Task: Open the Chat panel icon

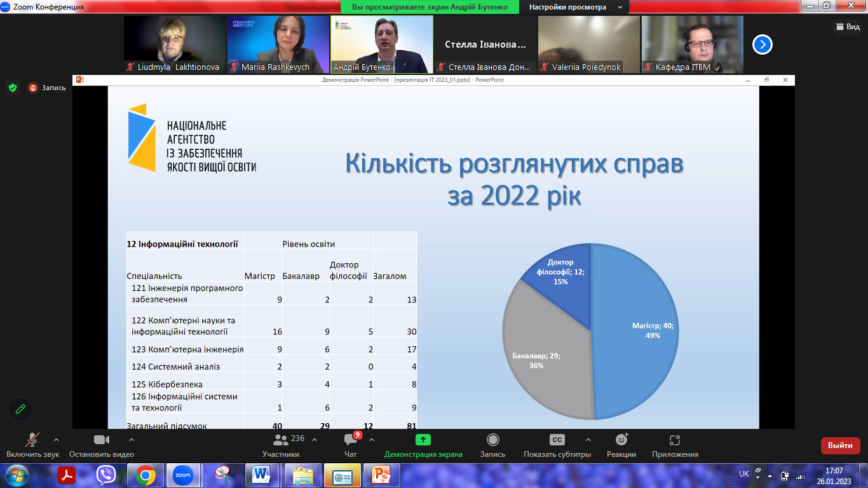Action: coord(350,440)
